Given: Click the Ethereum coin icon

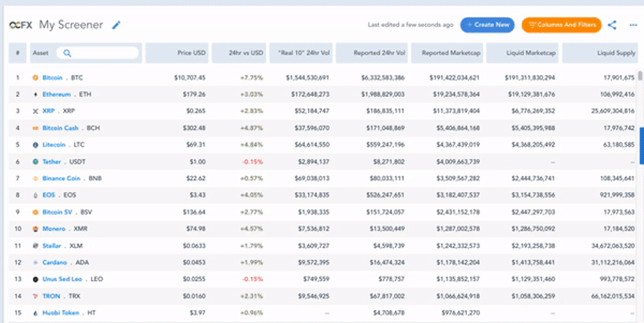Looking at the screenshot, I should (35, 94).
